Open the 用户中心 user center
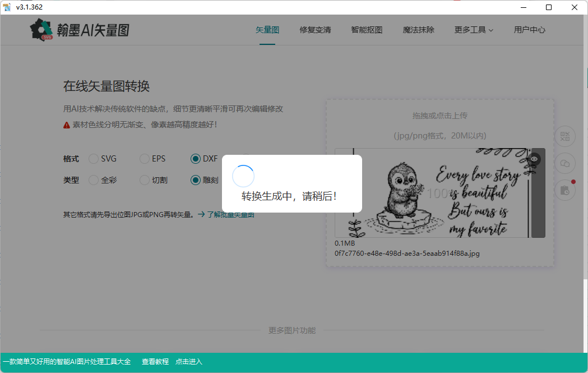 (529, 30)
